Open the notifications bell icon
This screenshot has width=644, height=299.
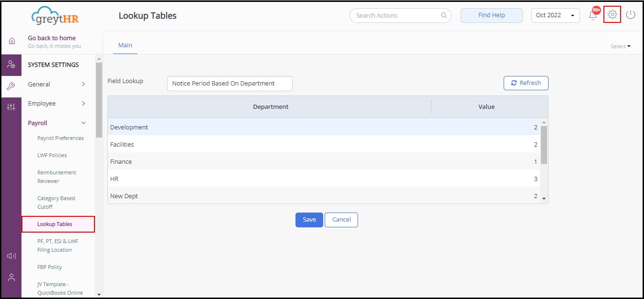593,15
